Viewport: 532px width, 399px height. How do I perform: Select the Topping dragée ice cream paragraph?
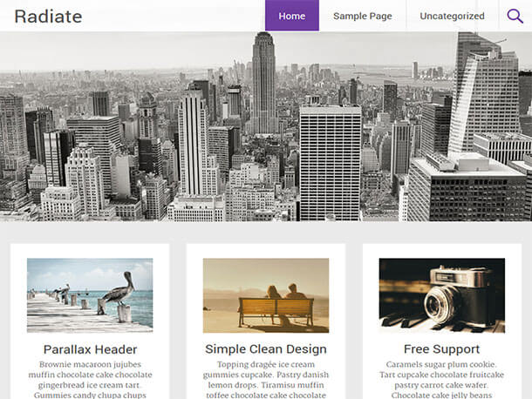click(266, 379)
